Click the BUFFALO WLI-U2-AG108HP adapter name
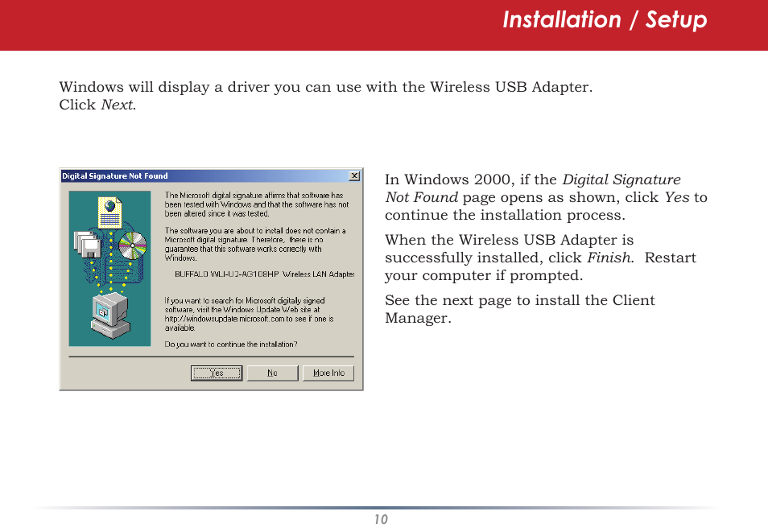 coord(265,274)
